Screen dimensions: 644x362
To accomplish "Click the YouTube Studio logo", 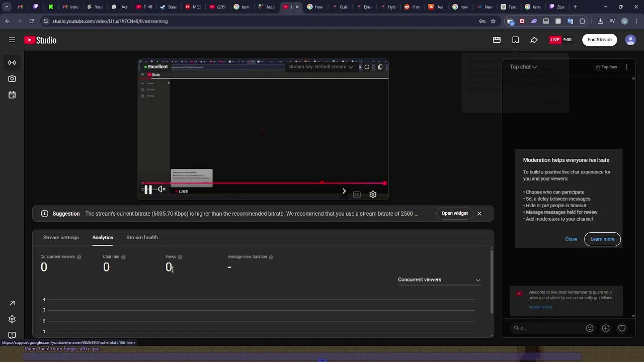I will coord(40,40).
